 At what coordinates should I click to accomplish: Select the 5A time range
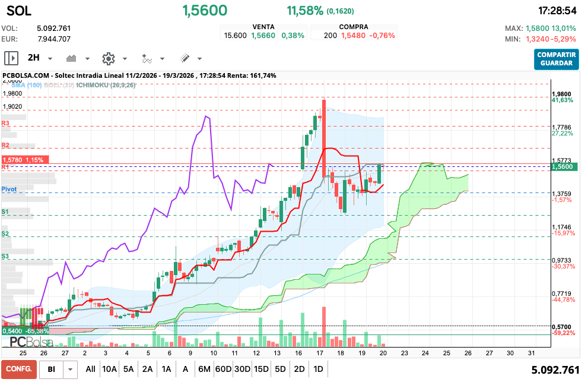click(128, 370)
